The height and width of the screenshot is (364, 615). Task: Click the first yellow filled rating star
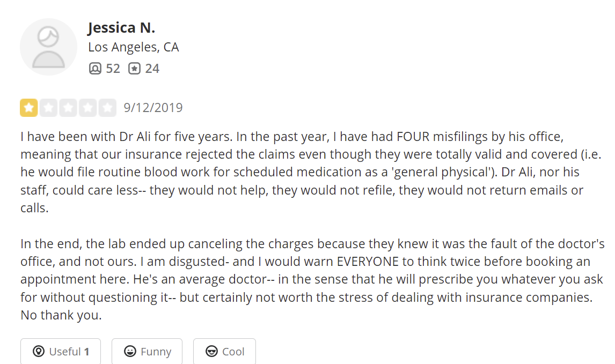coord(28,108)
